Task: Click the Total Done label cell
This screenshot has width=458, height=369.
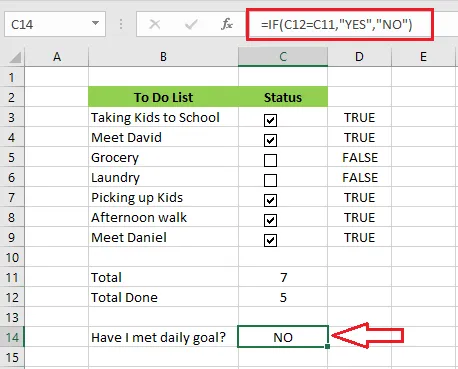Action: tap(163, 297)
